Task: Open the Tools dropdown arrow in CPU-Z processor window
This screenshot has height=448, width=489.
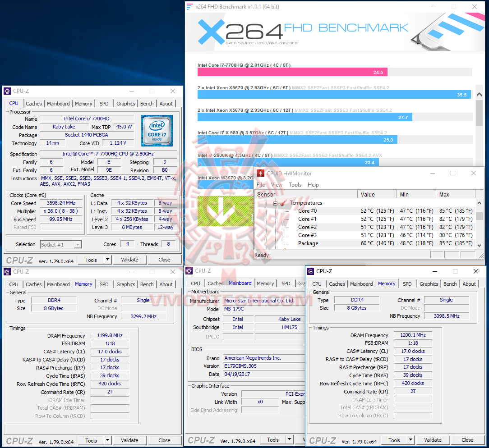Action: pyautogui.click(x=108, y=259)
